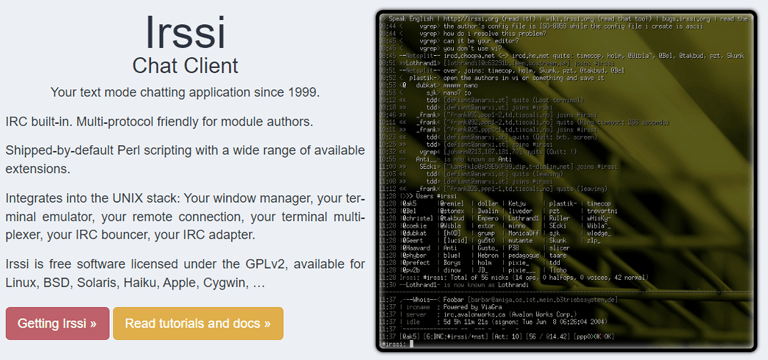Select the Chat Client subtitle
Image resolution: width=768 pixels, height=360 pixels.
point(185,66)
